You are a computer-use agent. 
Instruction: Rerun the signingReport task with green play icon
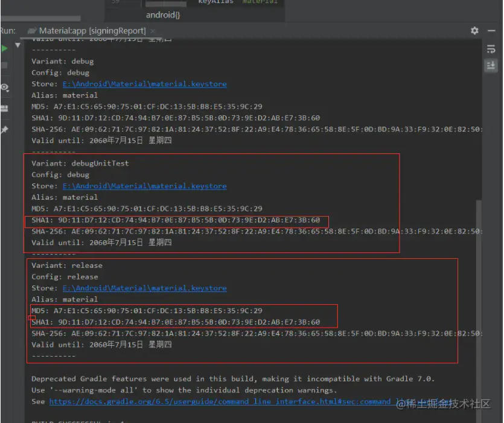pyautogui.click(x=4, y=48)
